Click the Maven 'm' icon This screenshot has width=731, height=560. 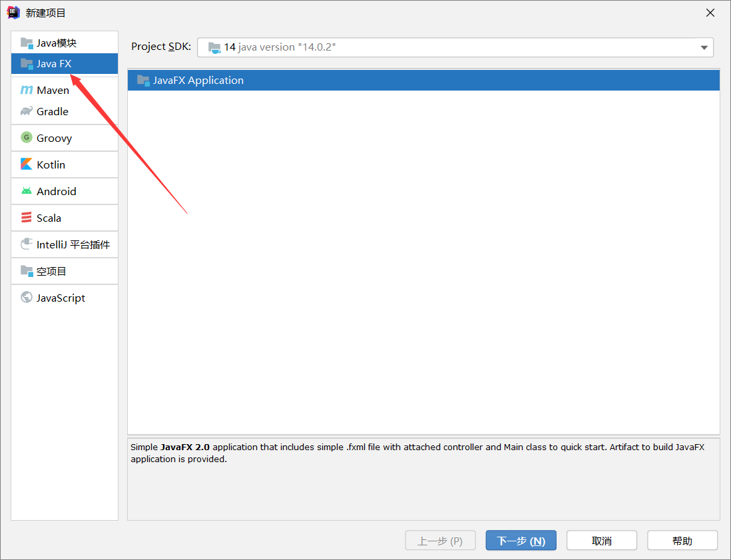[x=27, y=90]
